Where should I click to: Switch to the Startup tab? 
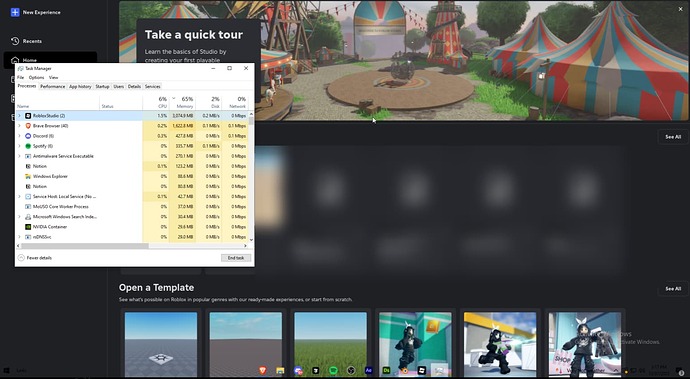102,87
